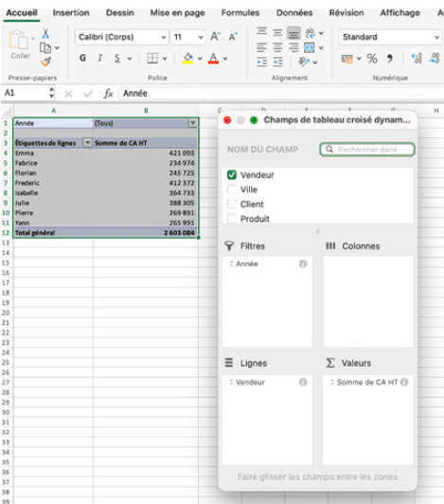Open the Année (Tous) filter dropdown
Screen dimensions: 444x504
point(192,123)
